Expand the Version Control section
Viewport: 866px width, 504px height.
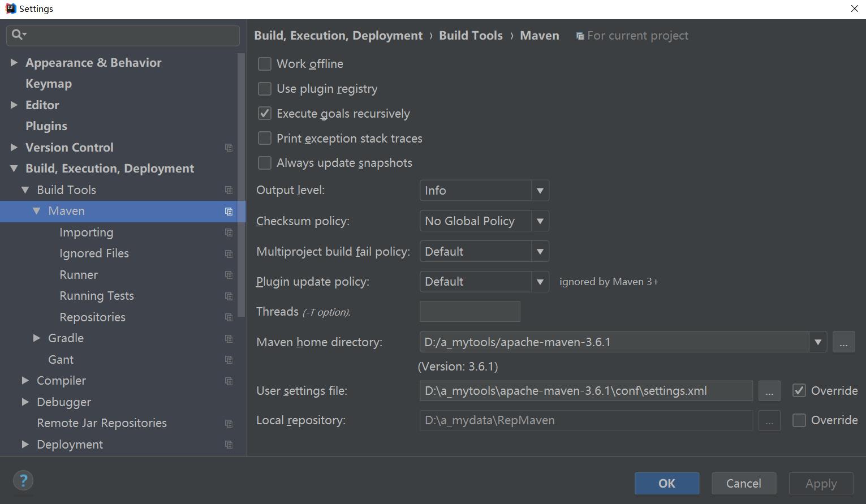click(x=14, y=147)
